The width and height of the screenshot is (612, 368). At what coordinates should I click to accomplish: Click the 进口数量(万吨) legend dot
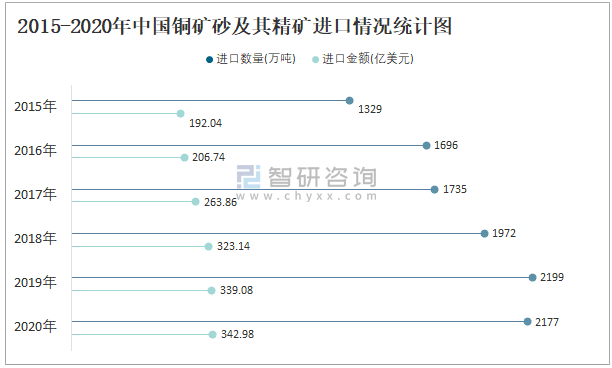coord(210,59)
